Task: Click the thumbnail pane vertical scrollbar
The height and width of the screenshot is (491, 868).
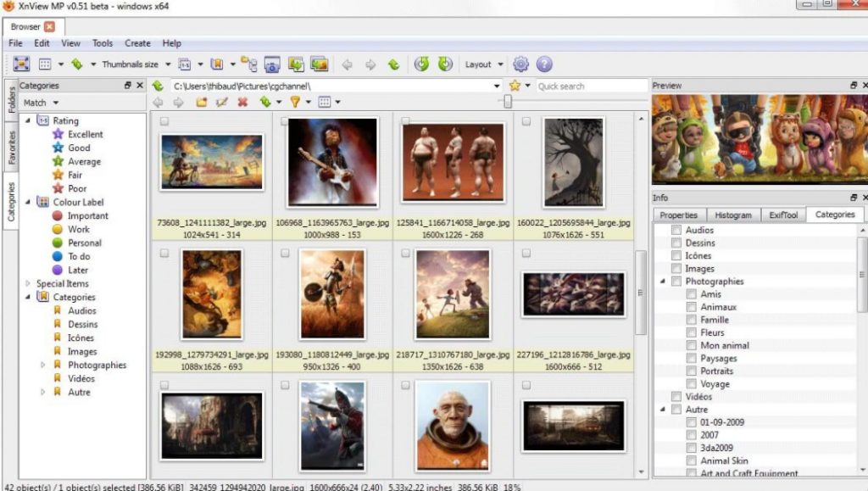Action: 641,293
